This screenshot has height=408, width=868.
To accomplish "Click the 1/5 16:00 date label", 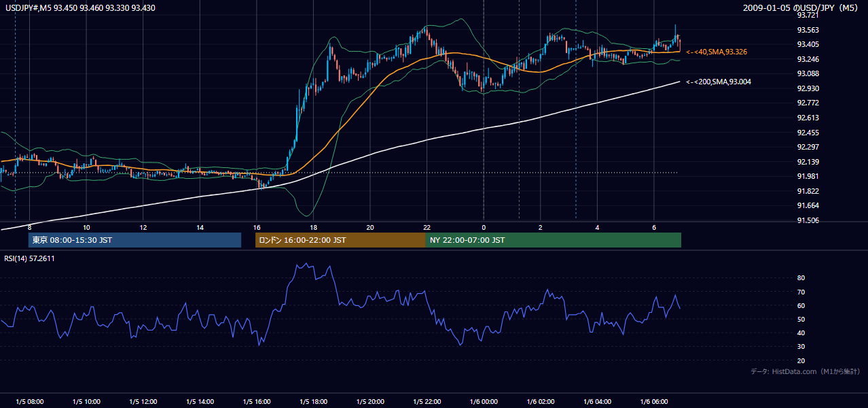I will pos(256,402).
